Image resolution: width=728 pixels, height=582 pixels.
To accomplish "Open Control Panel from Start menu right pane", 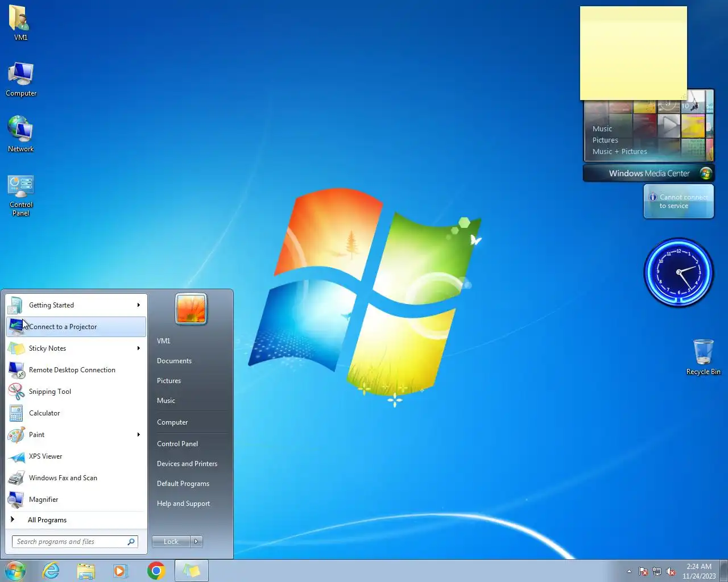I will pyautogui.click(x=177, y=444).
